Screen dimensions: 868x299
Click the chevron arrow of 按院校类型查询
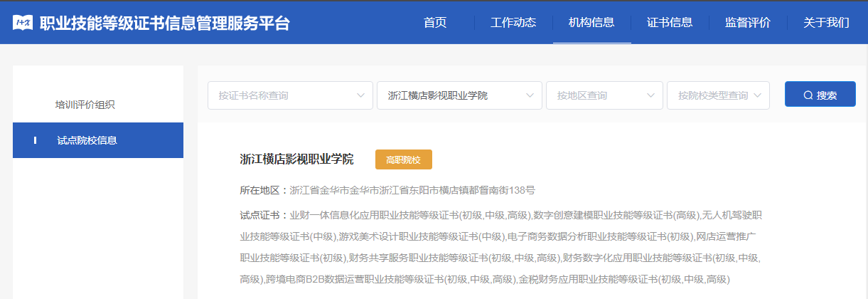click(x=757, y=95)
